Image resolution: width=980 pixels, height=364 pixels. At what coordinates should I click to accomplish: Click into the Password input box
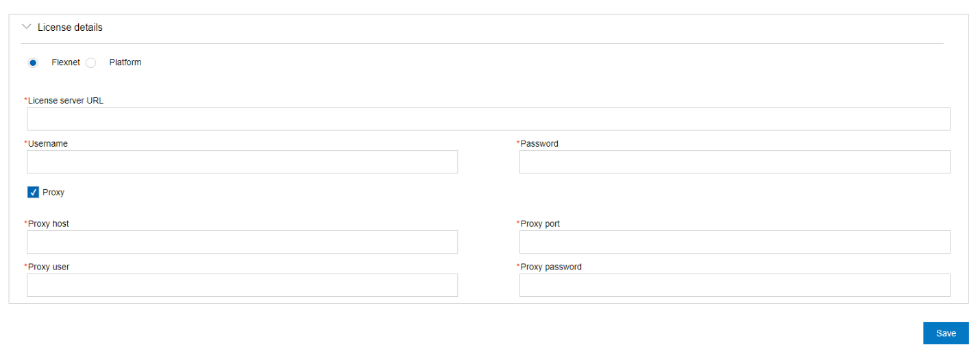coord(734,162)
